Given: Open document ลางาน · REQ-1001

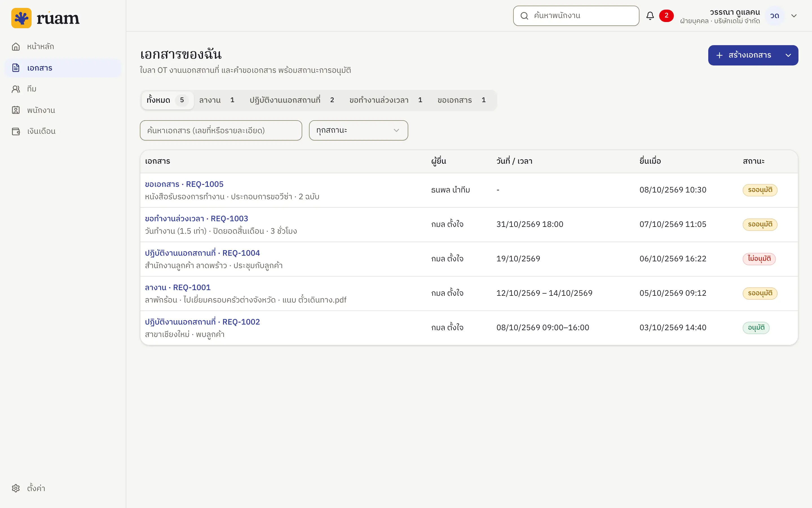Looking at the screenshot, I should click(178, 288).
